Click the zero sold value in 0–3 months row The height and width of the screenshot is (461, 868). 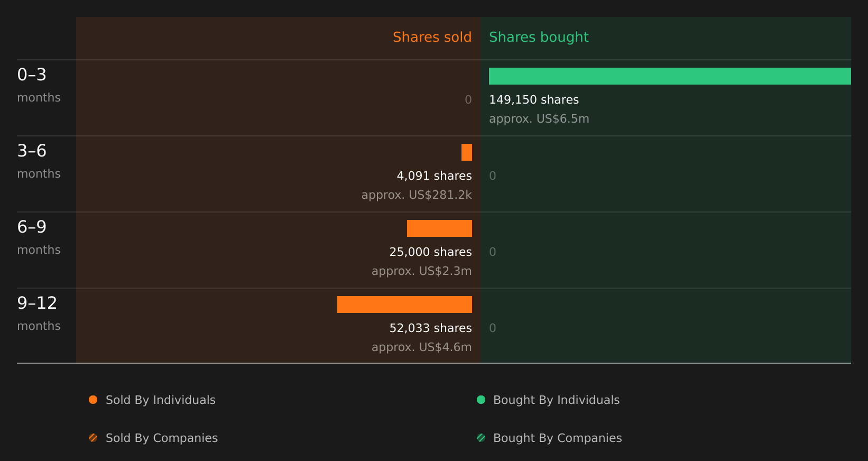(468, 100)
